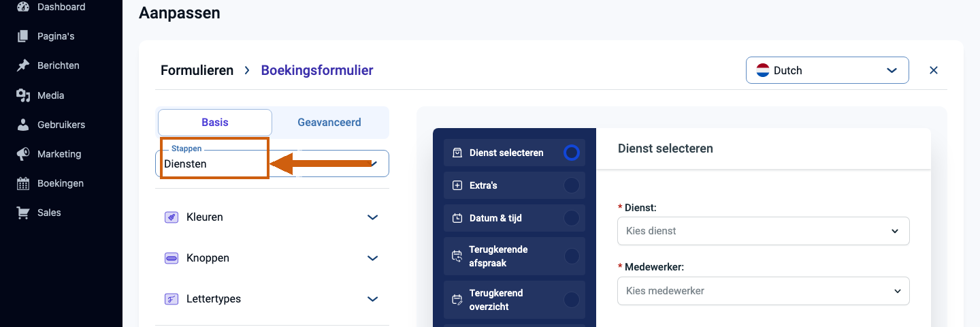Click the Kleuren paint icon
Viewport: 980px width, 327px height.
click(x=171, y=217)
